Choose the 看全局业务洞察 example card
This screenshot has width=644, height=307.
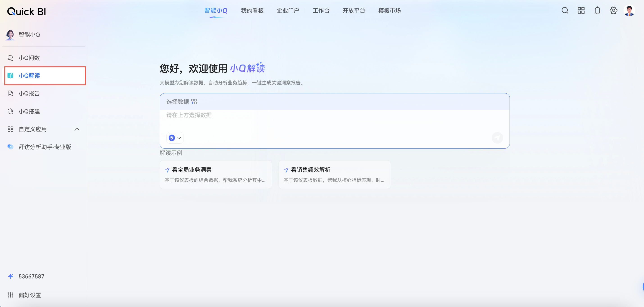[x=216, y=175]
